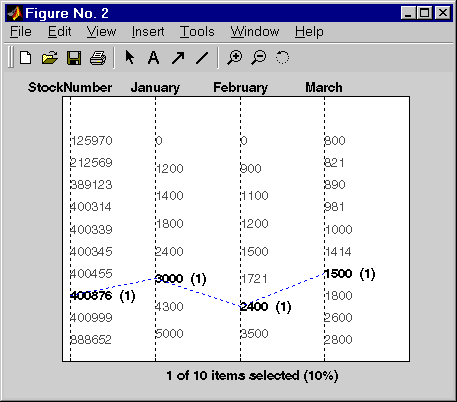Open the Tools menu
Image resolution: width=457 pixels, height=402 pixels.
[x=197, y=32]
